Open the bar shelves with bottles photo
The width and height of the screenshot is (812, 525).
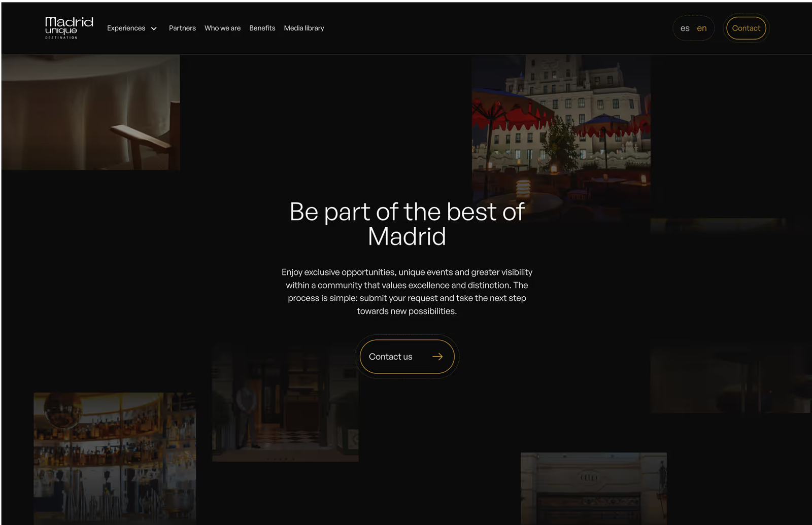click(x=115, y=458)
